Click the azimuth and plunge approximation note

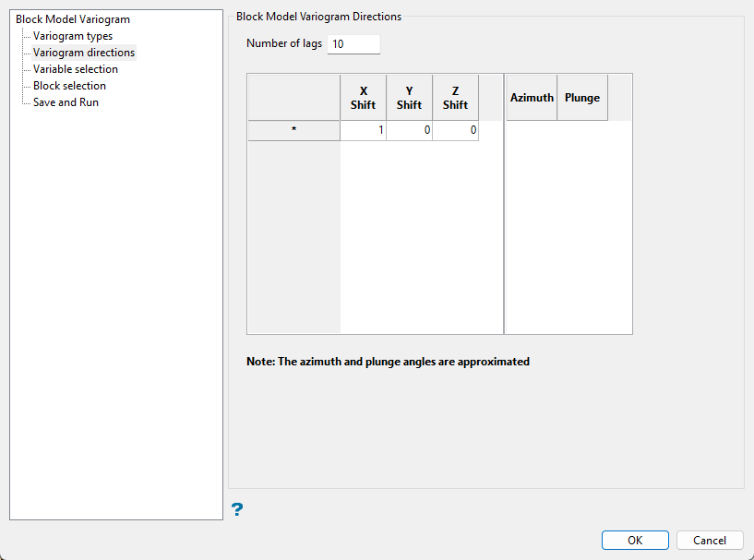(x=388, y=362)
